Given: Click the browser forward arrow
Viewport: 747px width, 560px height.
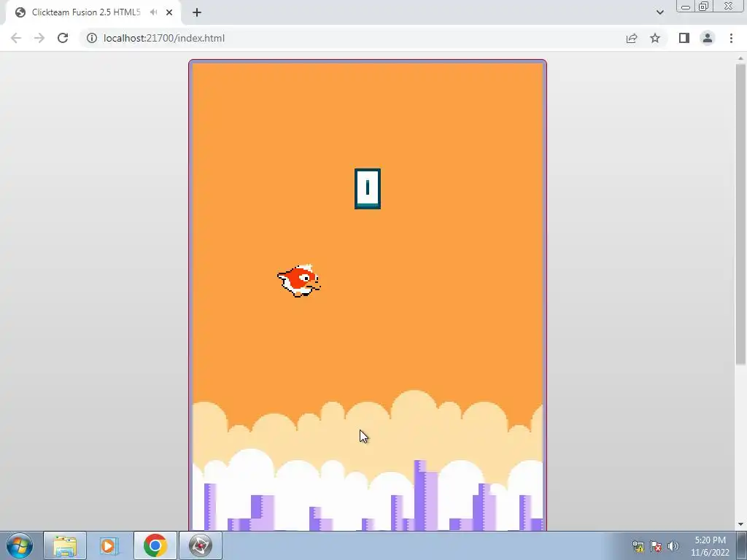Looking at the screenshot, I should pos(39,38).
